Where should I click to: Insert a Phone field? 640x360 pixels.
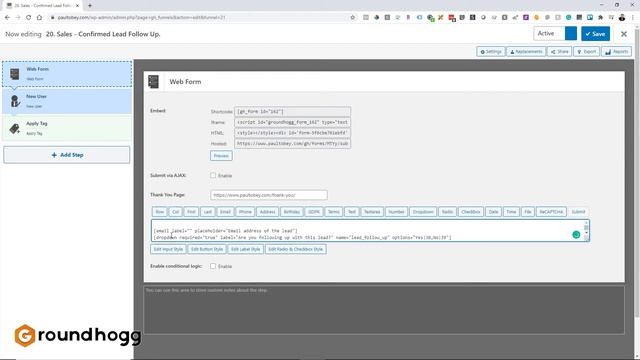tap(245, 212)
